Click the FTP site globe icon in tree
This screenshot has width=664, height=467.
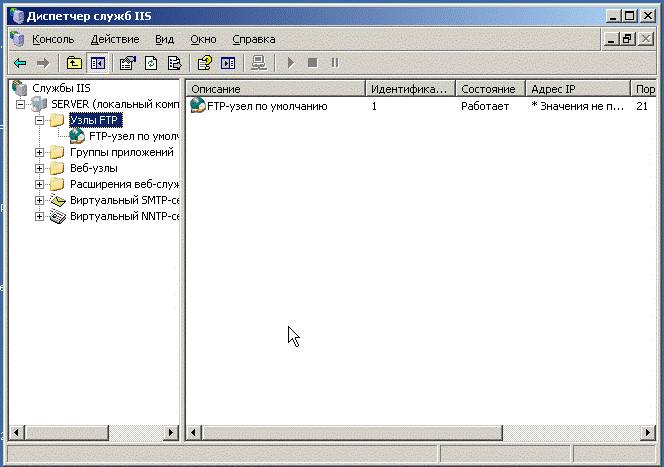click(x=77, y=136)
